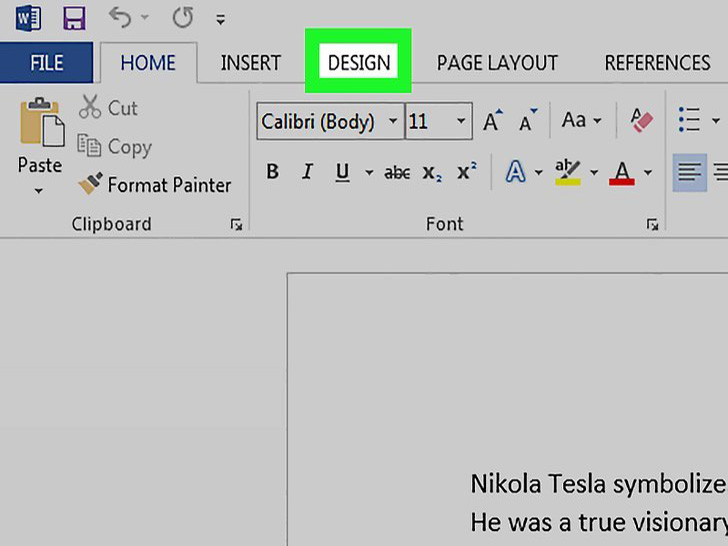Toggle Bold formatting
The width and height of the screenshot is (728, 546).
point(272,172)
